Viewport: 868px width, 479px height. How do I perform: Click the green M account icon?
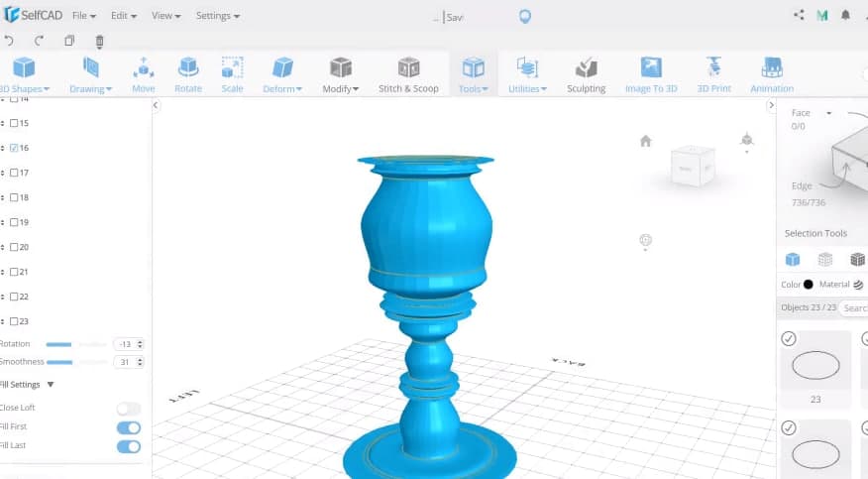tap(822, 16)
